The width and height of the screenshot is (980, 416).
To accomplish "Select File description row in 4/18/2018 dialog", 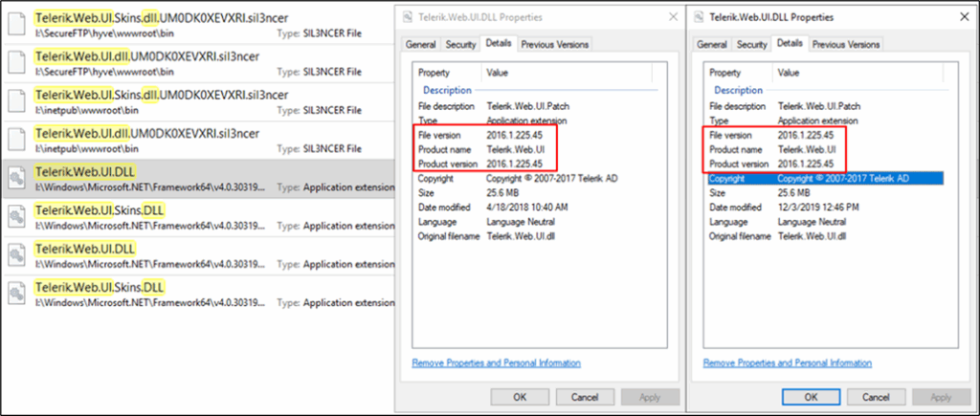I will pyautogui.click(x=534, y=106).
